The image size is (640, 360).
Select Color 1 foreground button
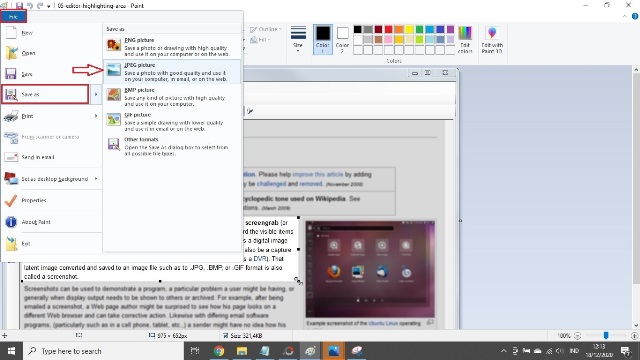point(322,39)
